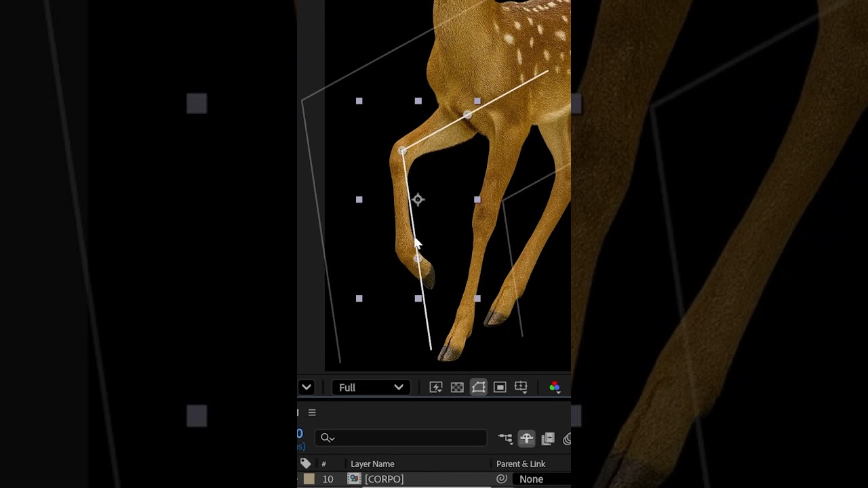The height and width of the screenshot is (488, 868).
Task: Click the anchor point crosshair in the viewer
Action: click(x=418, y=199)
